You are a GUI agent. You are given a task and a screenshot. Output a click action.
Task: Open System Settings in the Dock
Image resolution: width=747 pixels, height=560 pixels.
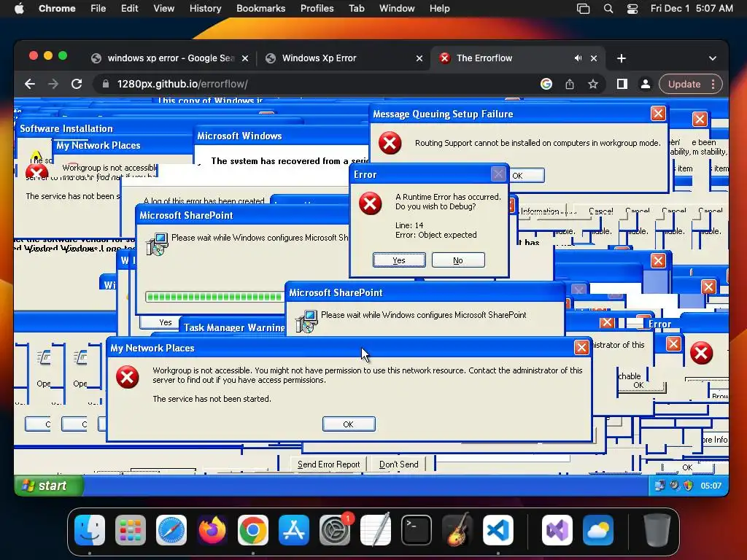tap(334, 530)
